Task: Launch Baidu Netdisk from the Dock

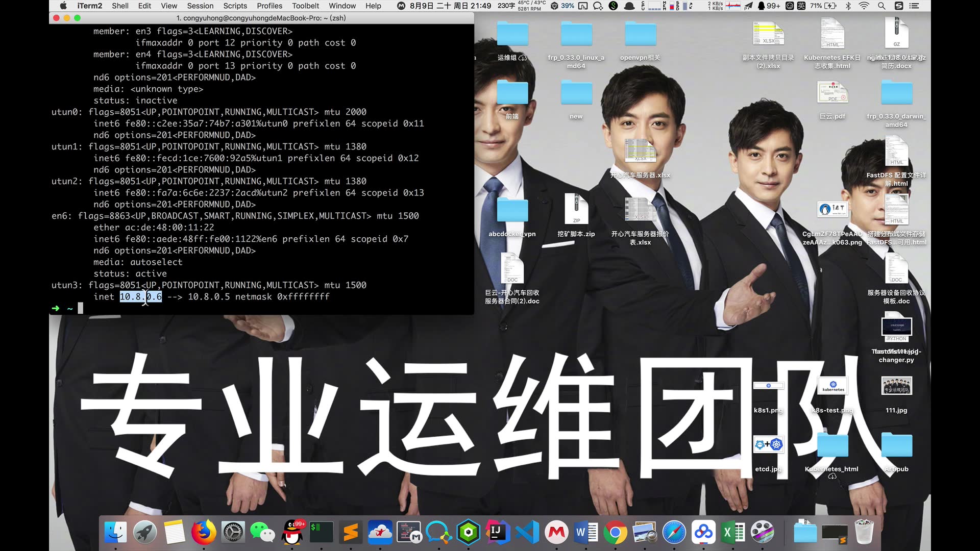Action: point(703,532)
